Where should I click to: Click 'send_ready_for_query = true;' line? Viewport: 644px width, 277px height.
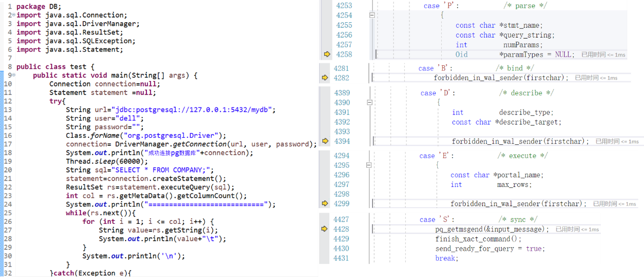coord(490,249)
